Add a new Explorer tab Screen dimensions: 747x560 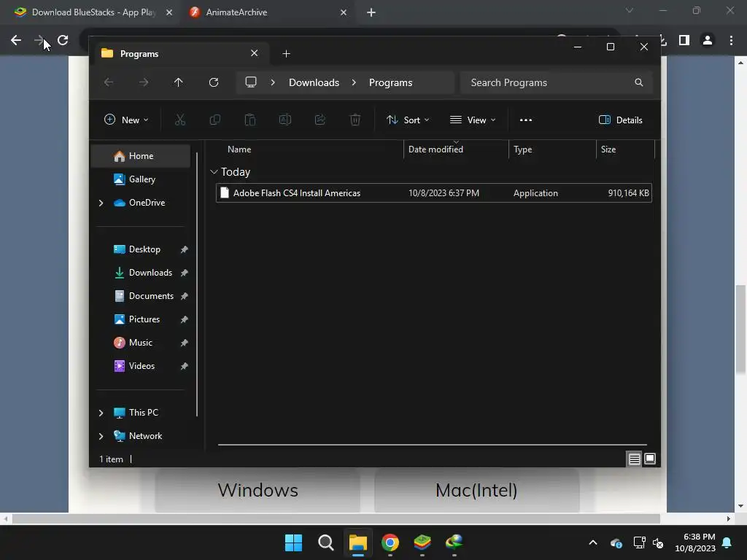tap(286, 54)
